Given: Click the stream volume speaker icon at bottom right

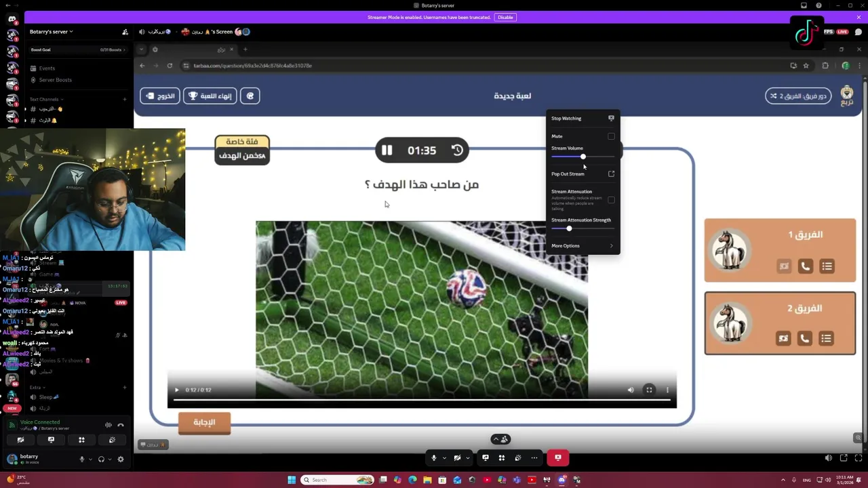Looking at the screenshot, I should pos(828,458).
